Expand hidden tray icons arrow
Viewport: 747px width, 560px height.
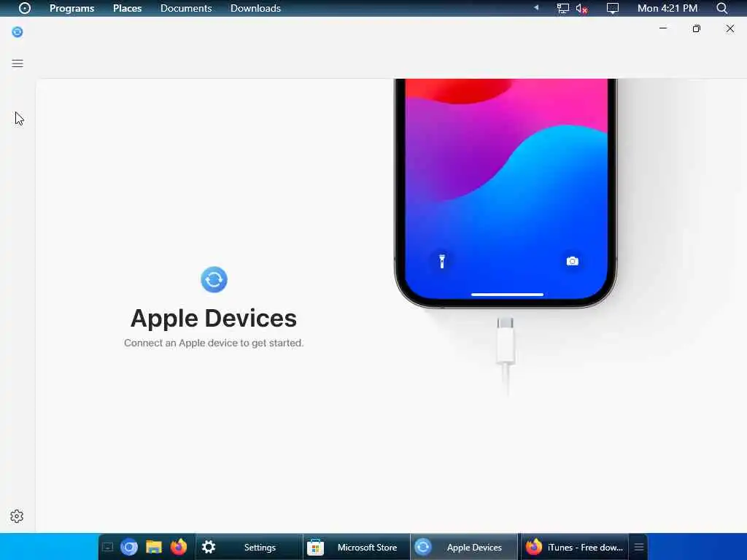pos(536,7)
